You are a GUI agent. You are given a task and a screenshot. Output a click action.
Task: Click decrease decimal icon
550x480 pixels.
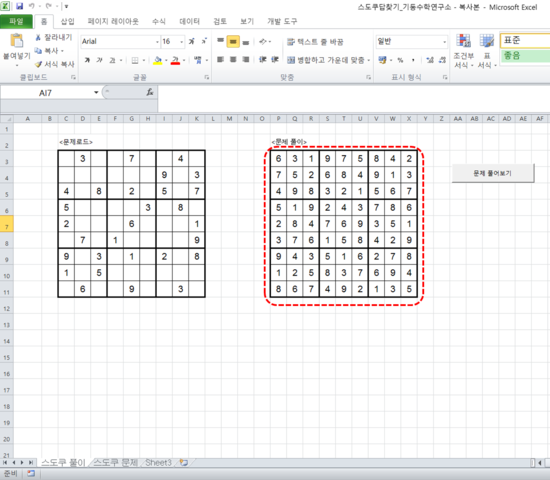tap(442, 60)
